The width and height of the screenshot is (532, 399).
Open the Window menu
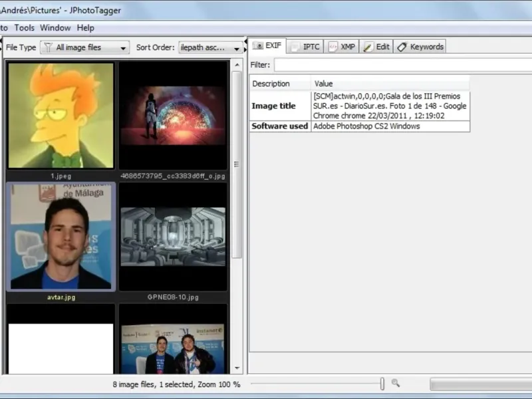(55, 28)
